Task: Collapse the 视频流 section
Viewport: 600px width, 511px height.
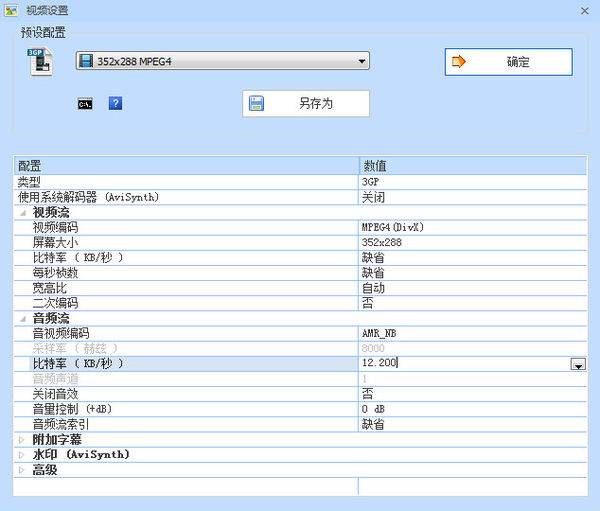Action: pos(22,213)
